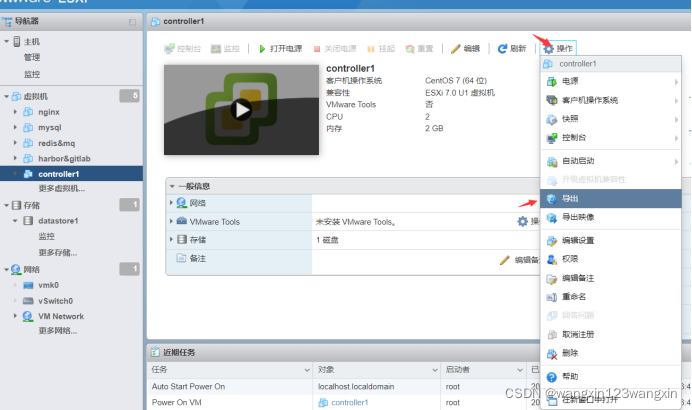
Task: Expand the VMware Tools info row
Action: 171,221
